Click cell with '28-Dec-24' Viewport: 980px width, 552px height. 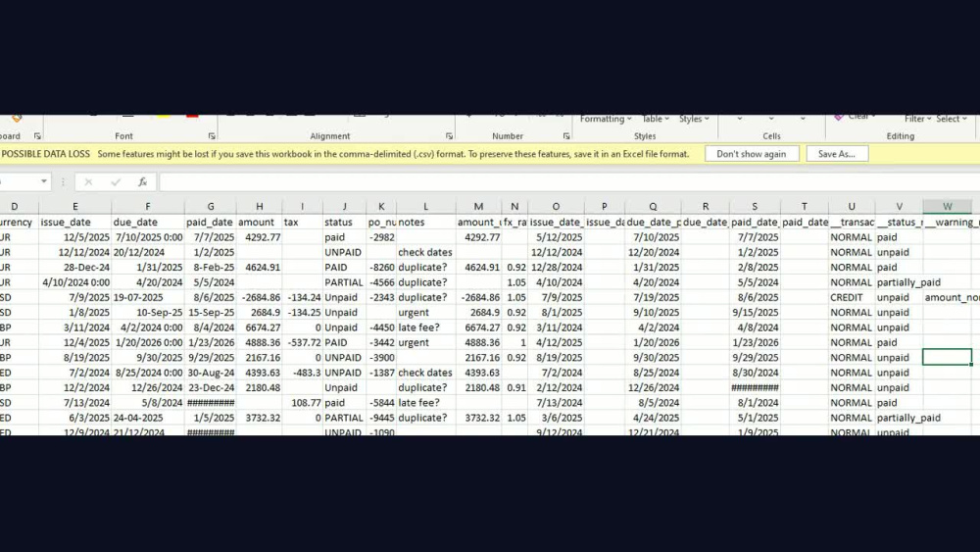click(75, 268)
